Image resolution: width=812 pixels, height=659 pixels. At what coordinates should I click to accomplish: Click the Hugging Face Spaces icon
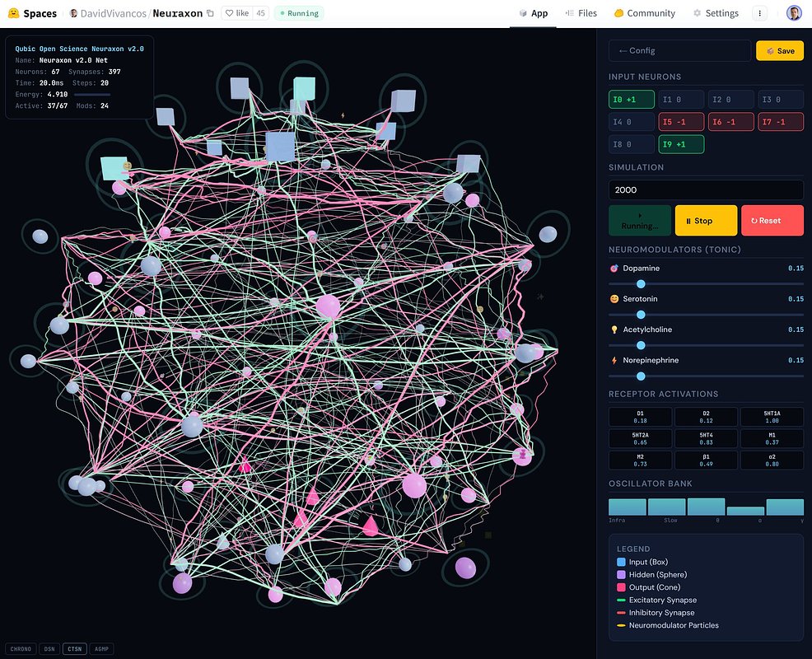pos(12,13)
